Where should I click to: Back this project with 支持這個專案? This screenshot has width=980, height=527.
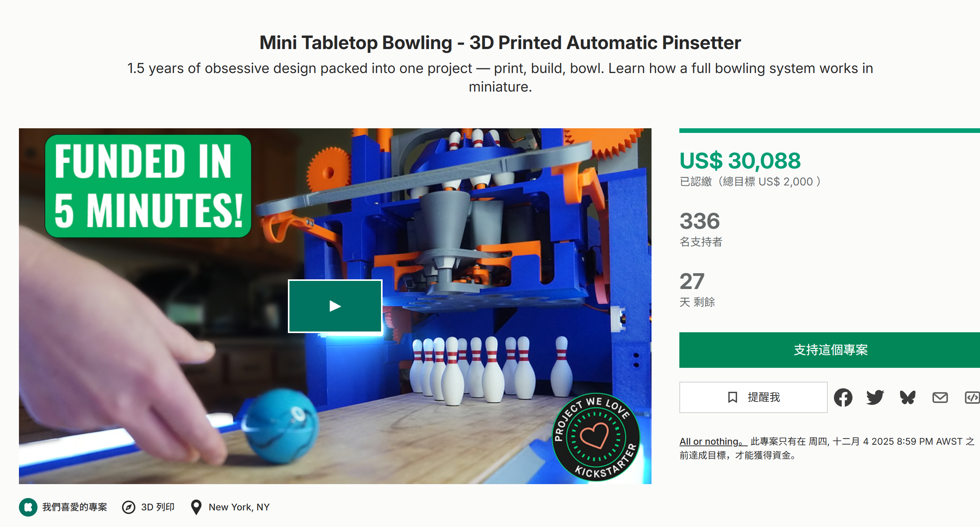point(830,350)
